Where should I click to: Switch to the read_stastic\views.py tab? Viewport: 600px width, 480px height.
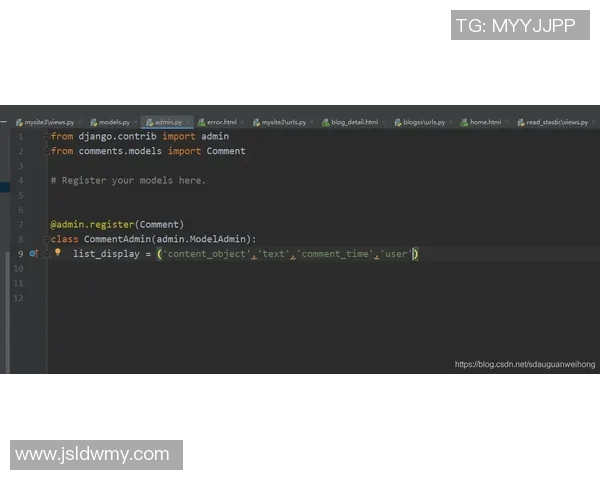click(x=557, y=122)
